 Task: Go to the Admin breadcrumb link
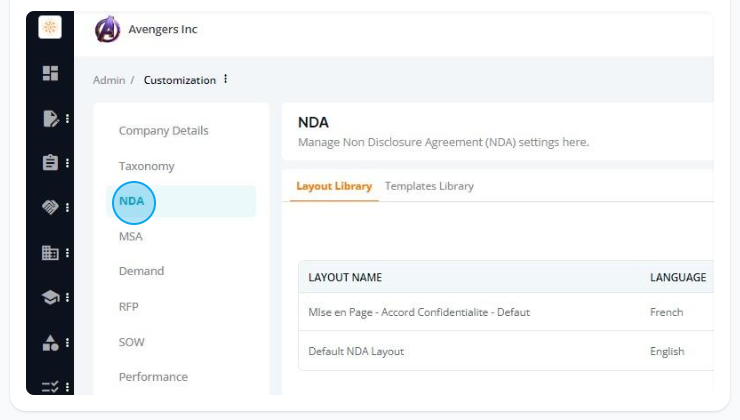(109, 80)
